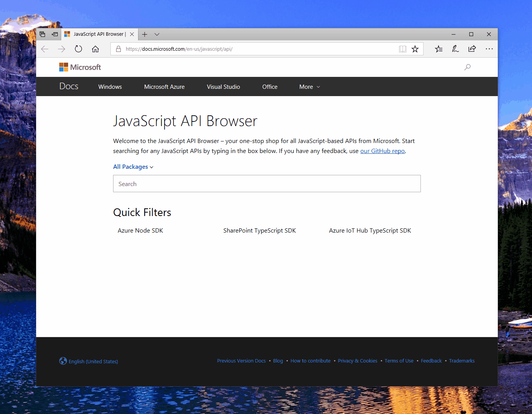Click the tabs overview icon in Edge
Image resolution: width=532 pixels, height=414 pixels.
coord(42,34)
